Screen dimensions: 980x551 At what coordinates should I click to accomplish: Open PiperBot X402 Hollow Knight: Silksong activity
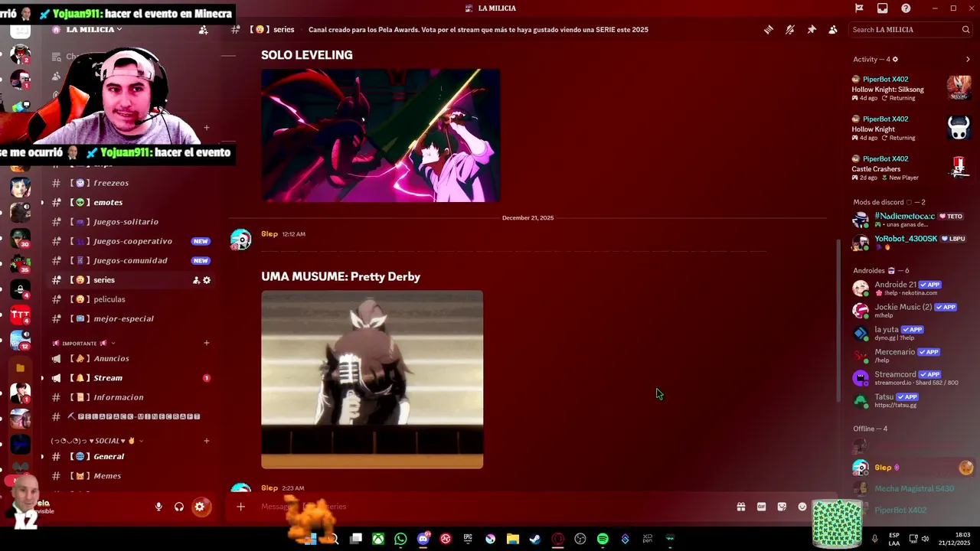click(911, 89)
